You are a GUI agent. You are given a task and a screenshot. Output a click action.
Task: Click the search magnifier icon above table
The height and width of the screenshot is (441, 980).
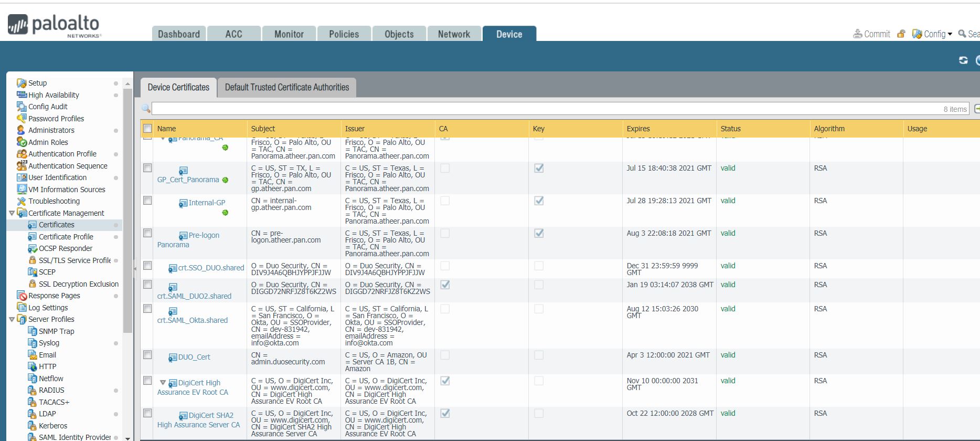coord(146,109)
